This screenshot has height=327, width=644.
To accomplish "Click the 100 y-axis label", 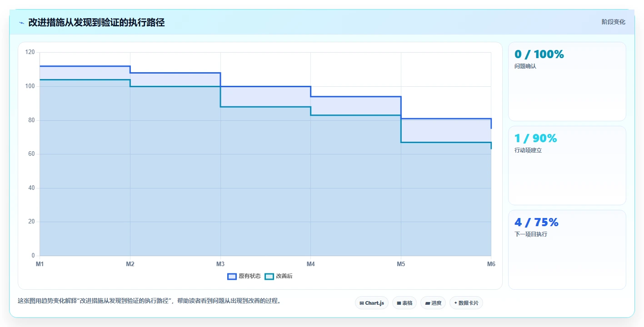I will pos(30,86).
